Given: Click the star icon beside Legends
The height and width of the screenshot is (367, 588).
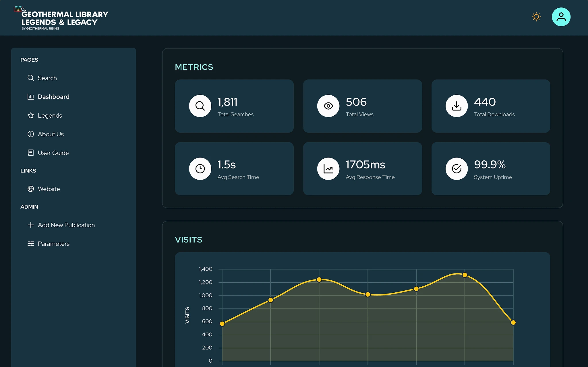Looking at the screenshot, I should [31, 115].
